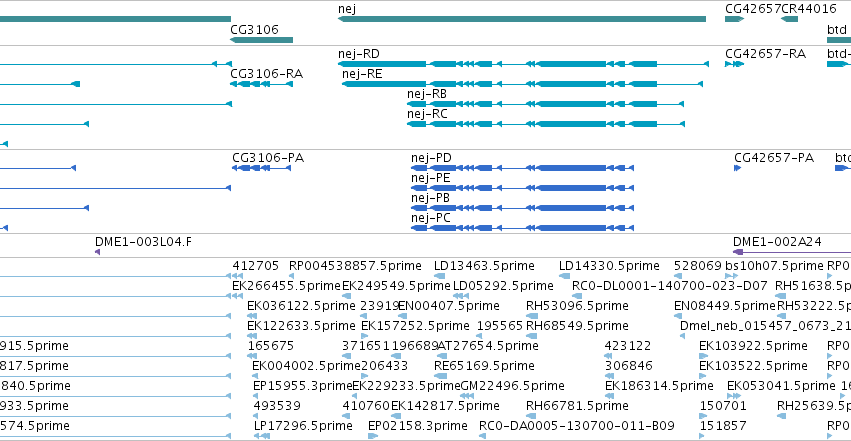Select the 371651 label
Viewport: 851px width, 441px height.
point(365,346)
